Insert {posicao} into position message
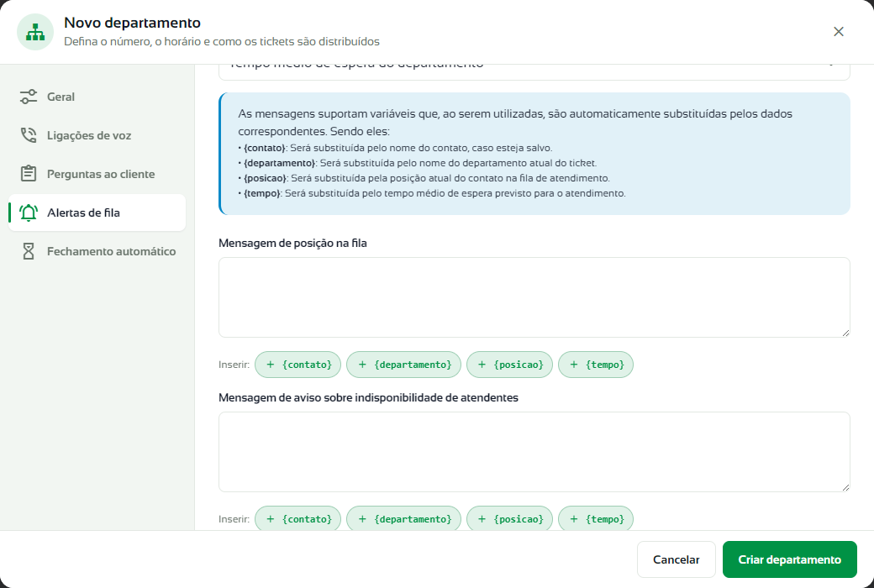 [x=509, y=365]
